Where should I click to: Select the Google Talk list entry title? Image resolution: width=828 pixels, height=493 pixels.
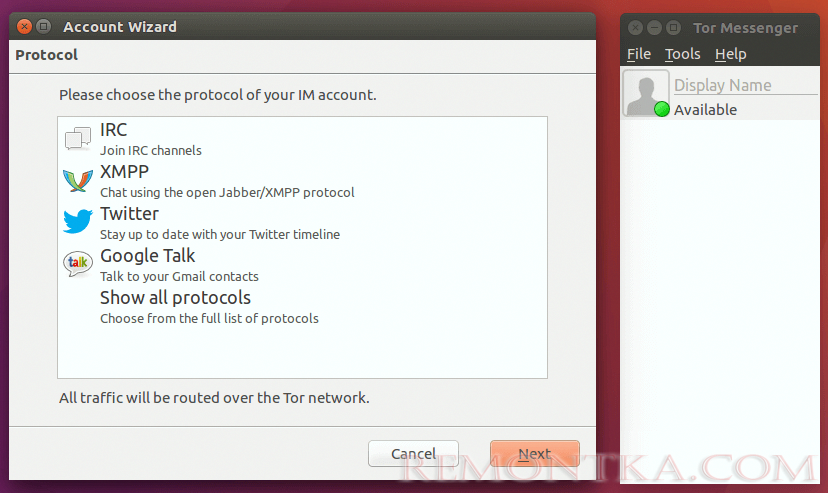(x=147, y=255)
